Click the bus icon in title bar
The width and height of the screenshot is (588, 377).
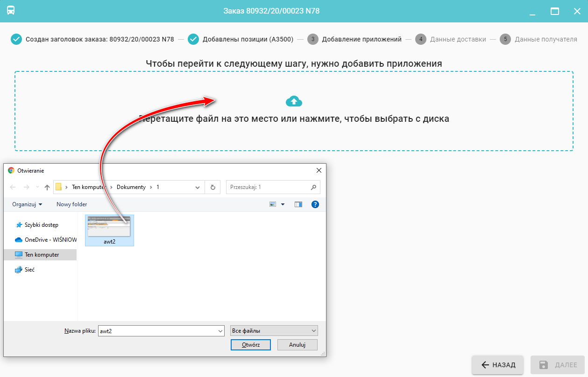coord(10,11)
